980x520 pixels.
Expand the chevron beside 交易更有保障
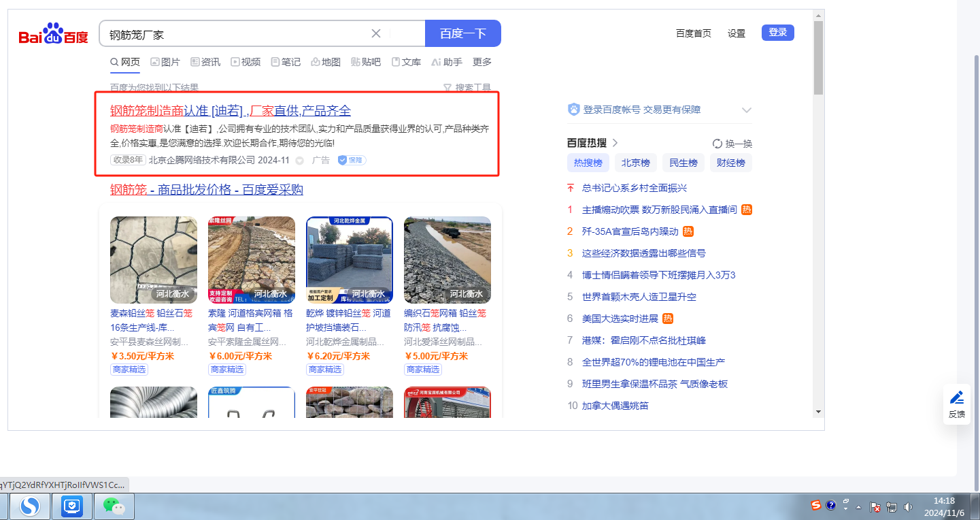[x=746, y=110]
